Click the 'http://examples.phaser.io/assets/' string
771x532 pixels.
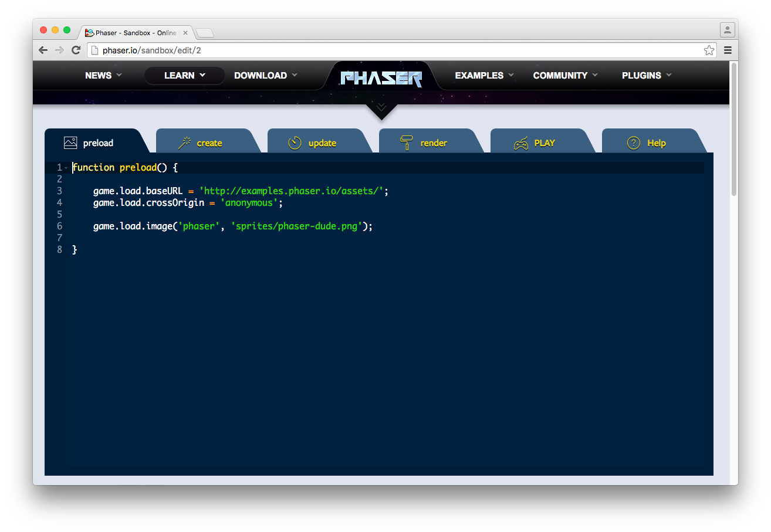pos(292,191)
